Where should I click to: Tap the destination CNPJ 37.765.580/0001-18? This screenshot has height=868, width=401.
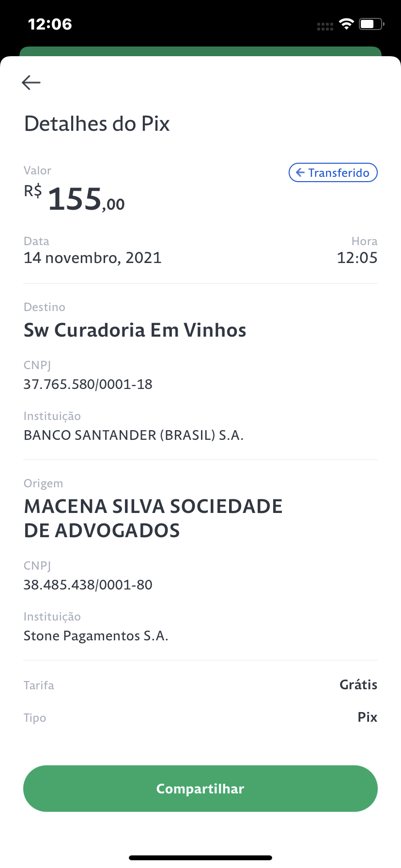coord(88,384)
